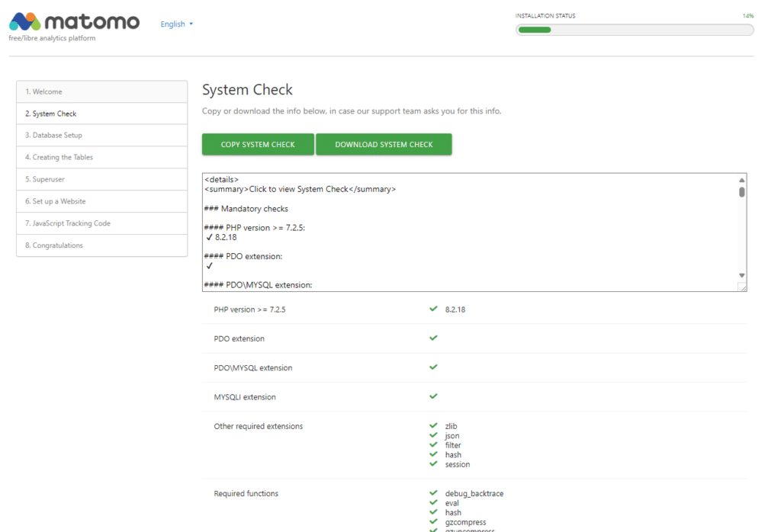Viewport: 781px width, 532px height.
Task: Click the MYSQLI extension checkmark
Action: pyautogui.click(x=433, y=396)
